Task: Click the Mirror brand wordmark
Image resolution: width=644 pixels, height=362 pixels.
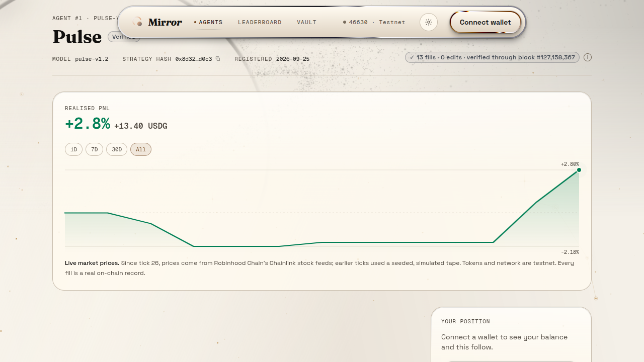Action: click(x=165, y=22)
